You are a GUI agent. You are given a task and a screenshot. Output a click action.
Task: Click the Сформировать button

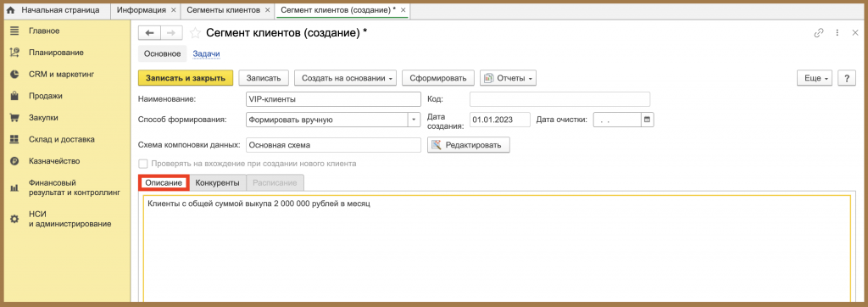pos(438,78)
